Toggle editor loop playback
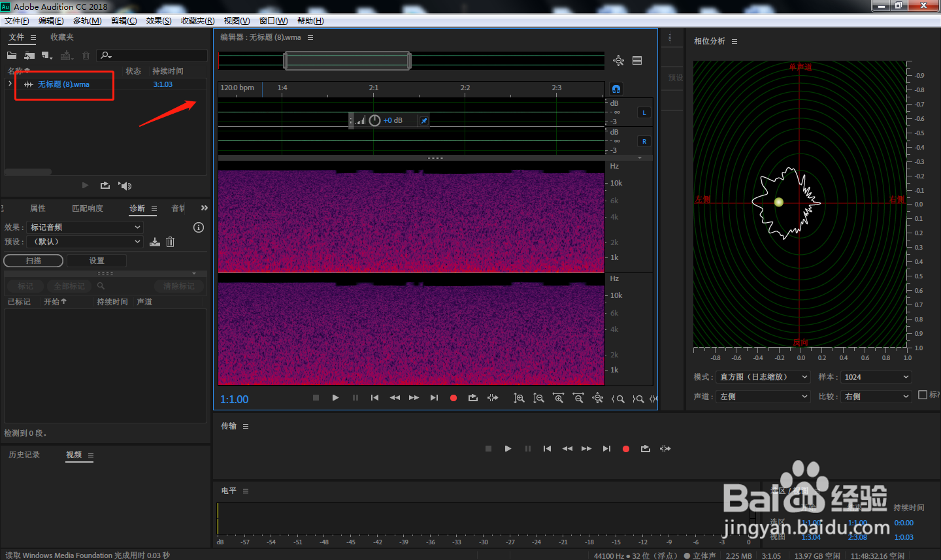This screenshot has width=941, height=560. coord(473,397)
